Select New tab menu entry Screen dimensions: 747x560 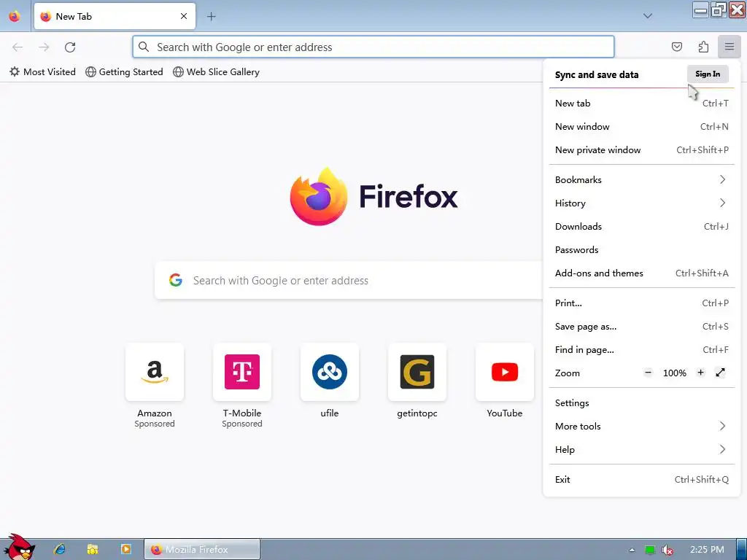pyautogui.click(x=641, y=104)
